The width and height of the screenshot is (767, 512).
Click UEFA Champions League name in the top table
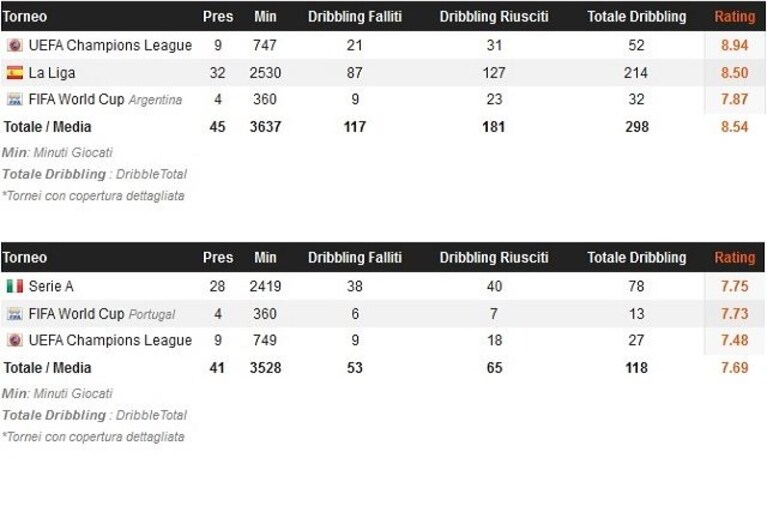click(x=110, y=45)
